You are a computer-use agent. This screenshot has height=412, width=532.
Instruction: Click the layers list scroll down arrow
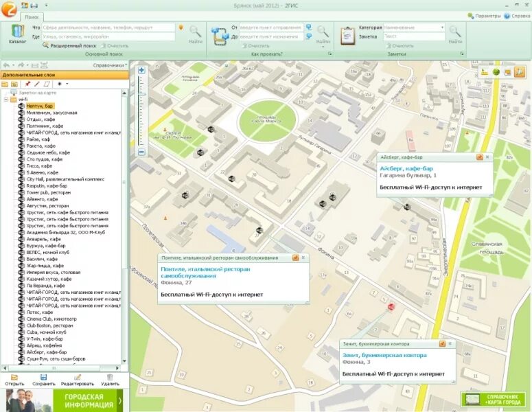[x=124, y=360]
